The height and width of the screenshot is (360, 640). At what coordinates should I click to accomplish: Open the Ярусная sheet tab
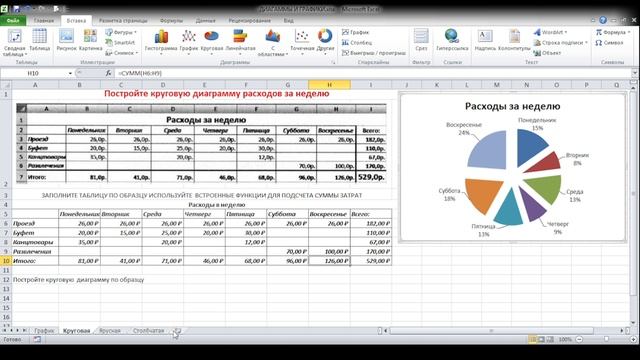(110, 331)
